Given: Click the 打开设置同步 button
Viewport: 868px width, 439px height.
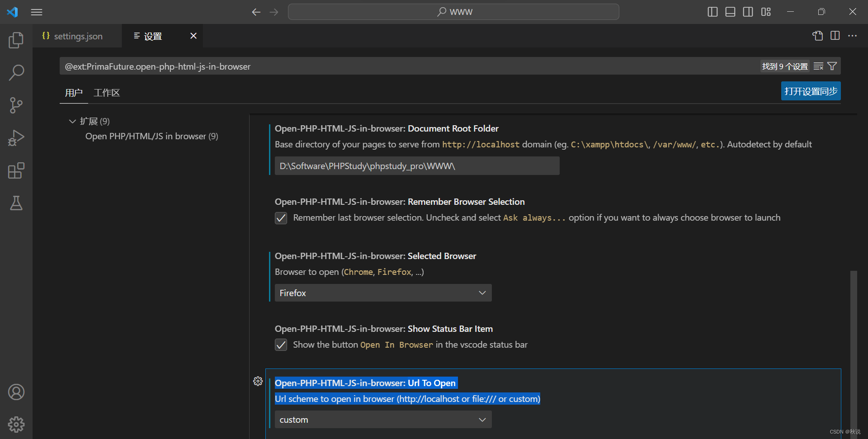Looking at the screenshot, I should tap(811, 91).
